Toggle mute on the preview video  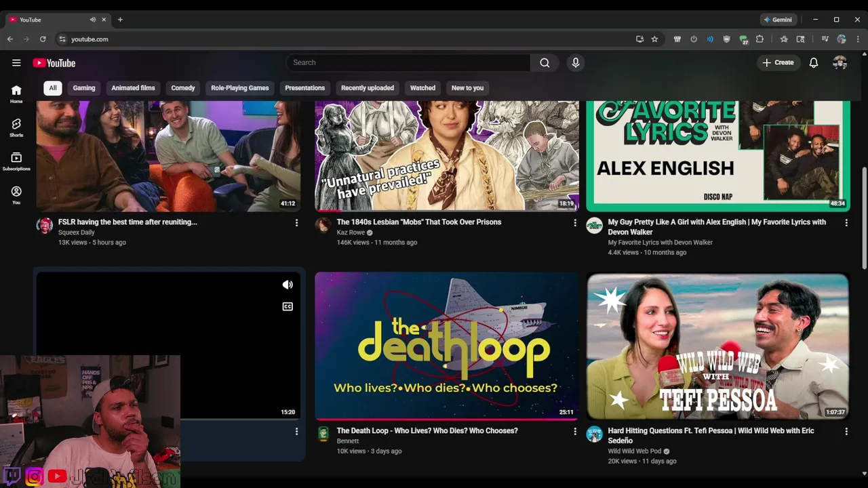(288, 285)
